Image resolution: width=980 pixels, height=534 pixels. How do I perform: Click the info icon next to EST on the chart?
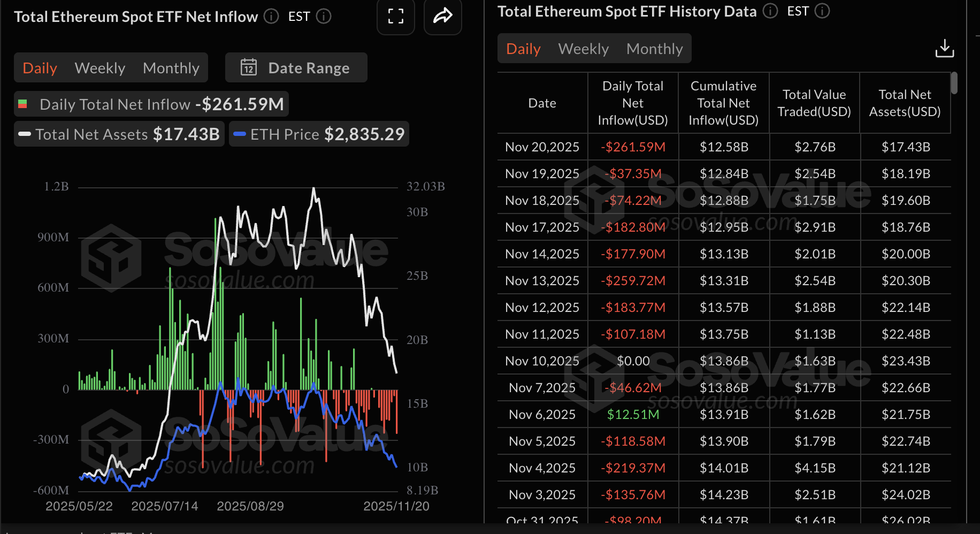(x=324, y=17)
